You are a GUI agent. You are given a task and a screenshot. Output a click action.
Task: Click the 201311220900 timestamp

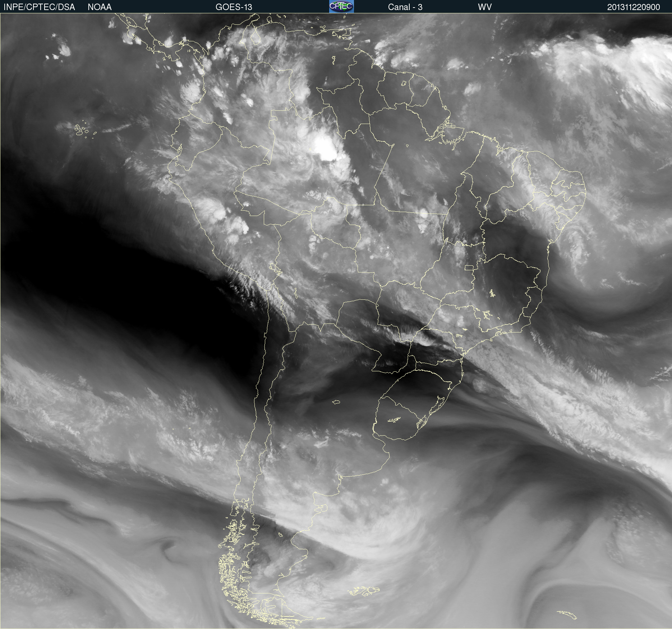[x=634, y=7]
